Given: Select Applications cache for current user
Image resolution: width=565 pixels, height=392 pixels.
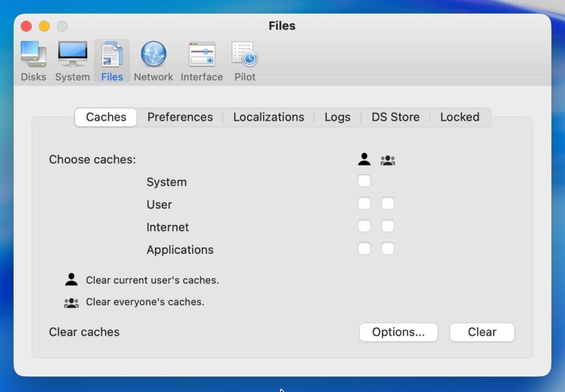Looking at the screenshot, I should tap(364, 249).
